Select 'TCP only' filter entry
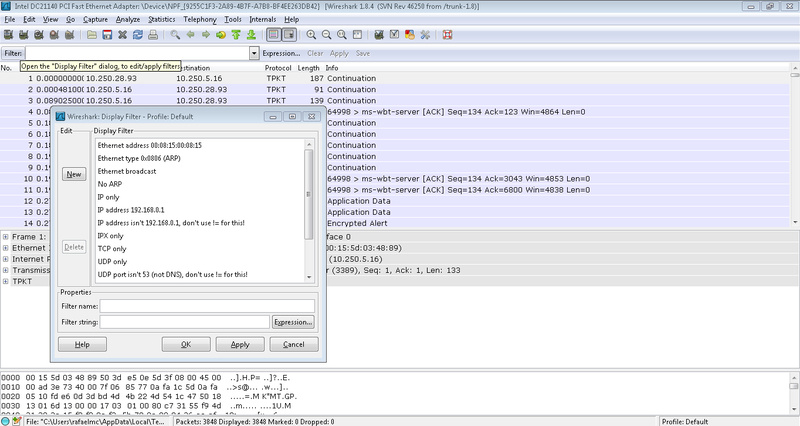The image size is (800, 426). click(x=112, y=248)
